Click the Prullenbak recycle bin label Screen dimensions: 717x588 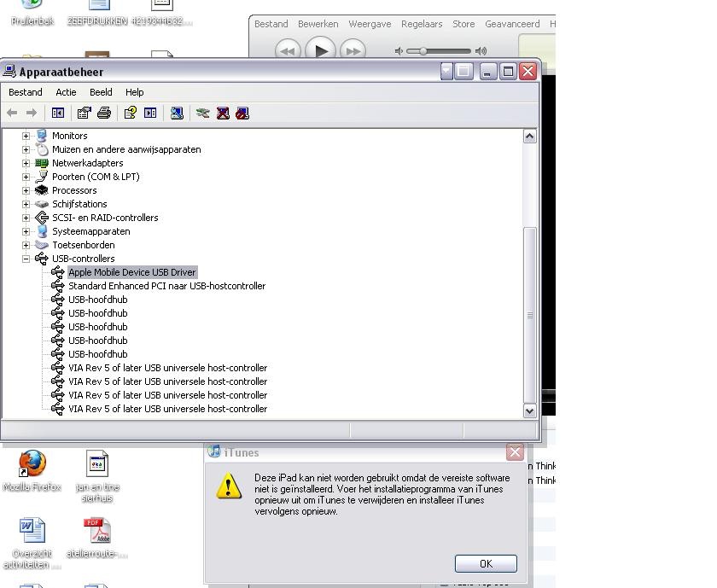32,21
